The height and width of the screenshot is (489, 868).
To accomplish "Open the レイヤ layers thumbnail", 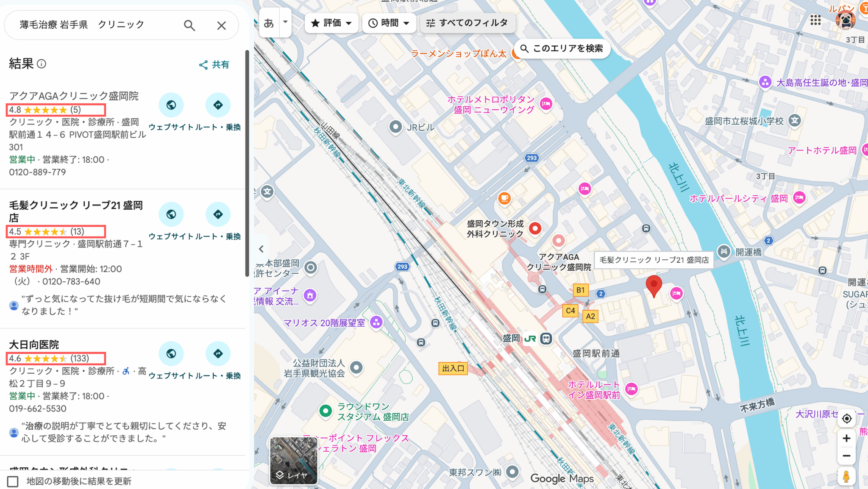I will pyautogui.click(x=294, y=461).
